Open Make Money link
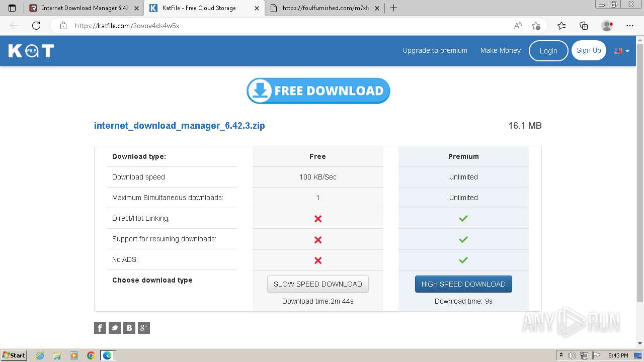The width and height of the screenshot is (644, 362). pyautogui.click(x=501, y=50)
